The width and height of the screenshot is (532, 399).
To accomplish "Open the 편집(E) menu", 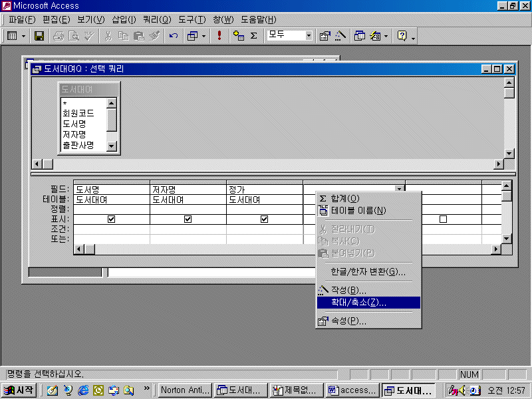I will click(x=56, y=20).
